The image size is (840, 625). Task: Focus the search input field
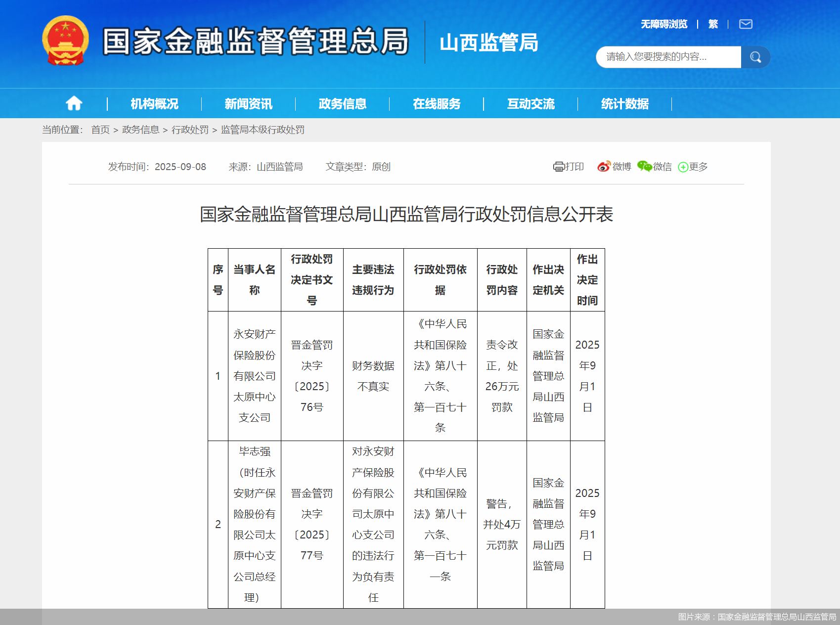pos(668,57)
